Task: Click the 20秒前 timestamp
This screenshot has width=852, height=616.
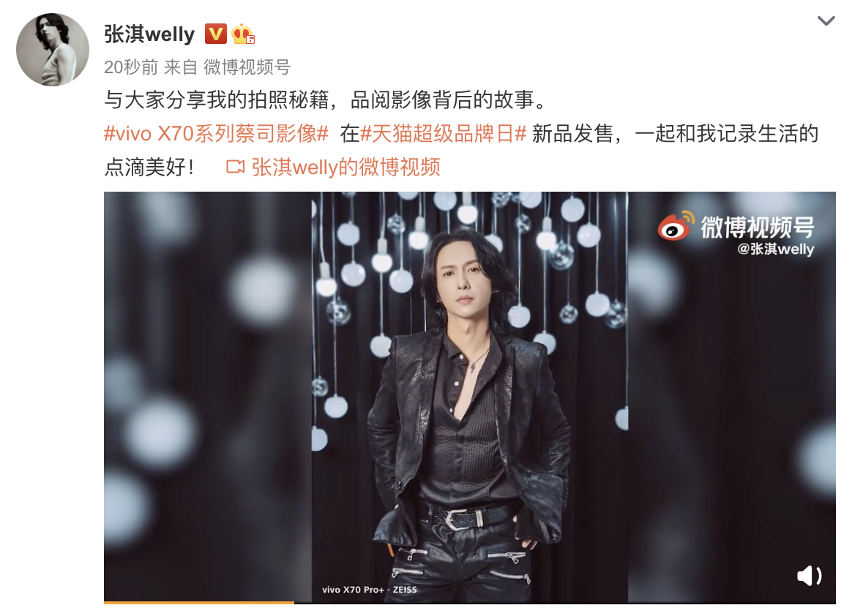Action: point(131,67)
